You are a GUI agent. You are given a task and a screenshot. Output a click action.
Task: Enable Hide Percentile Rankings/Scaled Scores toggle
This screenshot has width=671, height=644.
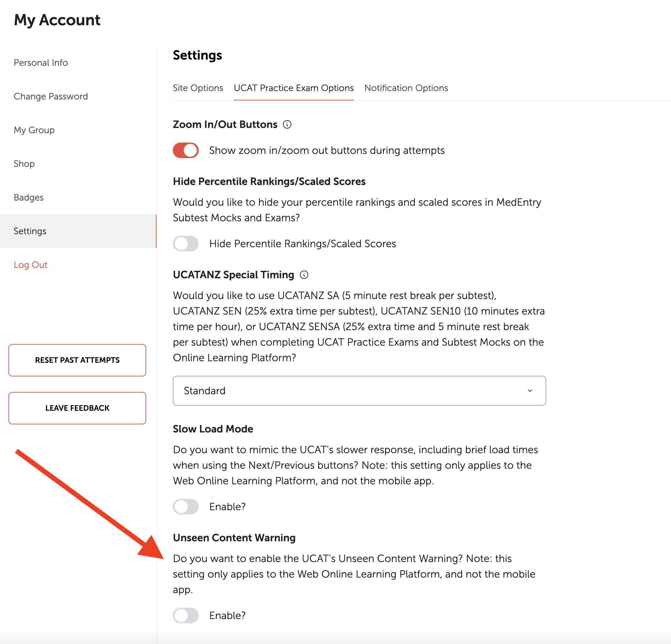185,244
